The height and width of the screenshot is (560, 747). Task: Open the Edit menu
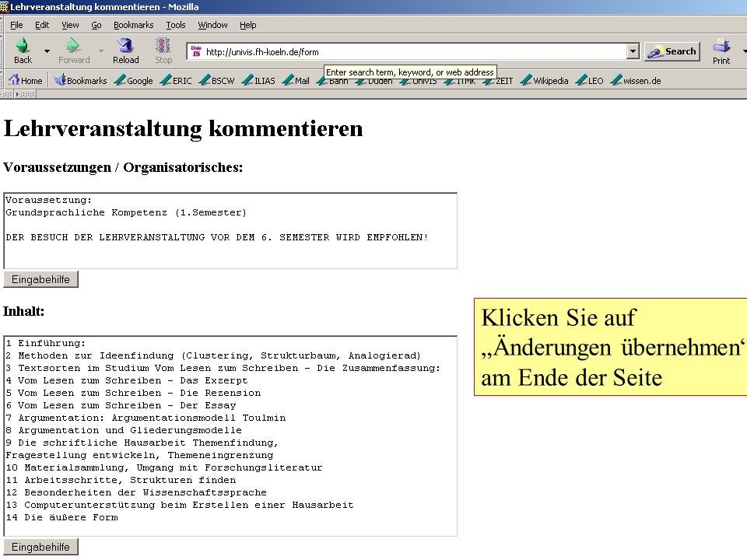[x=42, y=25]
